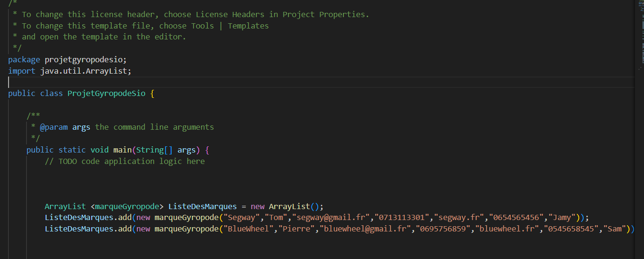This screenshot has height=259, width=644.
Task: Click the "<marqueGyropode>" generic type
Action: pos(127,207)
